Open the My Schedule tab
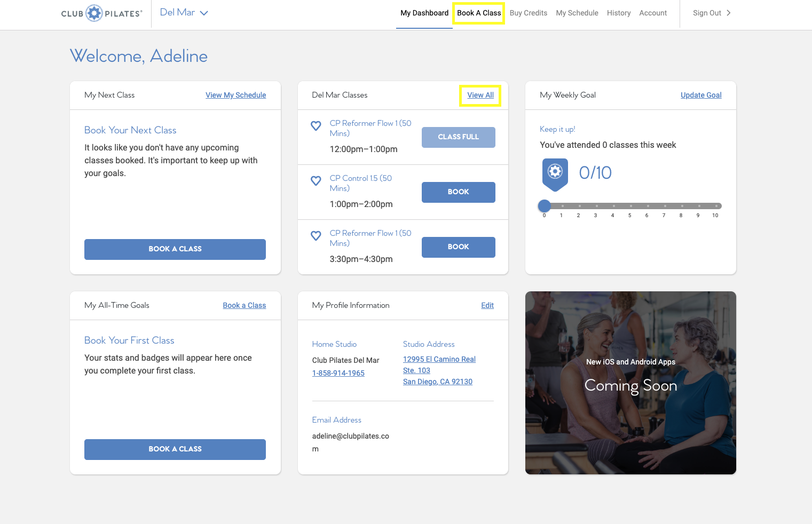812x524 pixels. pos(577,13)
